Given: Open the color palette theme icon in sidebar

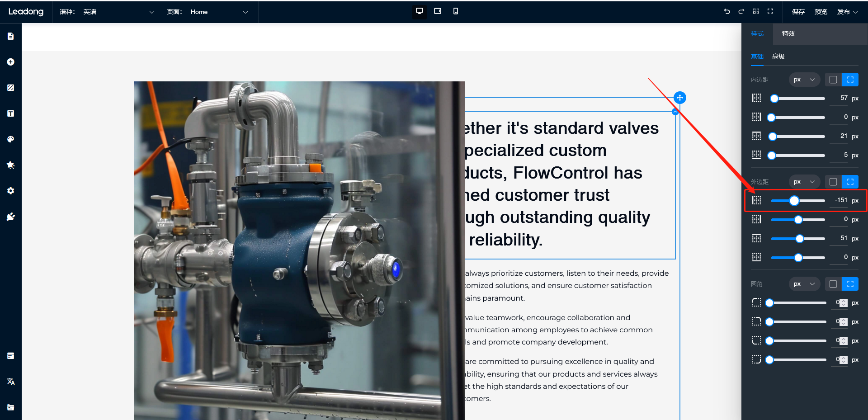Looking at the screenshot, I should pos(11,139).
